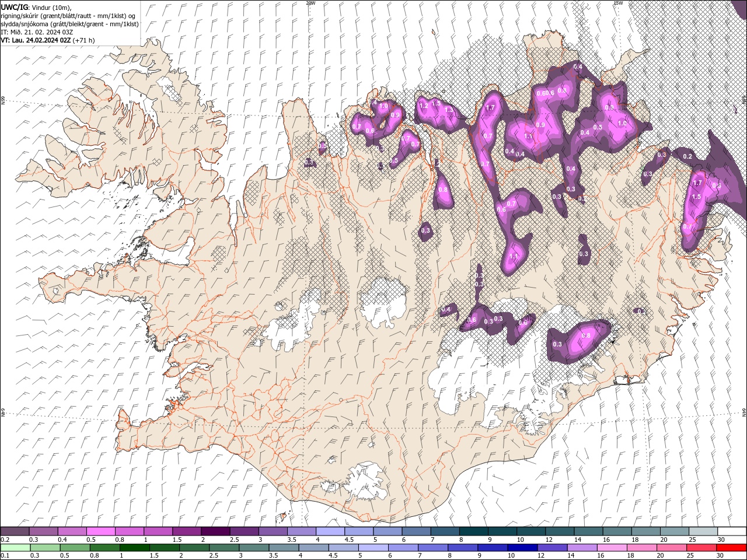Click the white 30 snow legend swatch
The width and height of the screenshot is (747, 560).
pos(732,531)
